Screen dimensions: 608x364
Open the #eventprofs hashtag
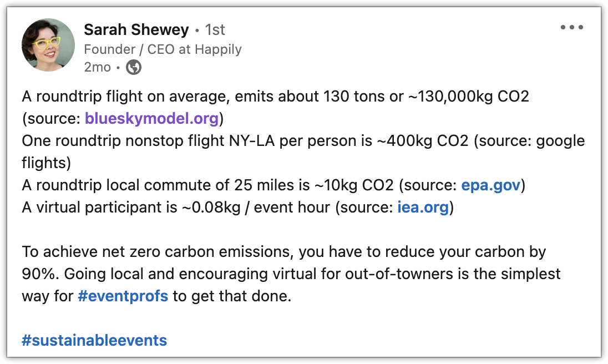123,296
